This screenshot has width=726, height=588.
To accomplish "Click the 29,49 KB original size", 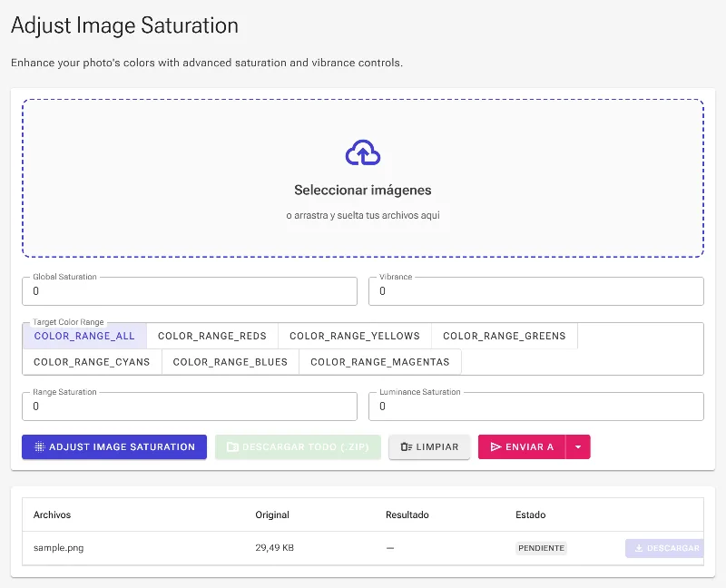I will coord(275,548).
